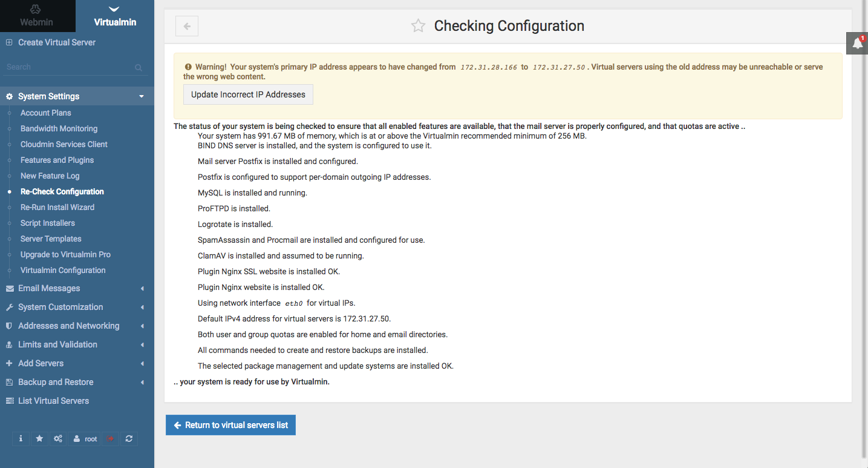Screen dimensions: 868x468
Task: Click the System Customization wrench icon
Action: pos(9,307)
